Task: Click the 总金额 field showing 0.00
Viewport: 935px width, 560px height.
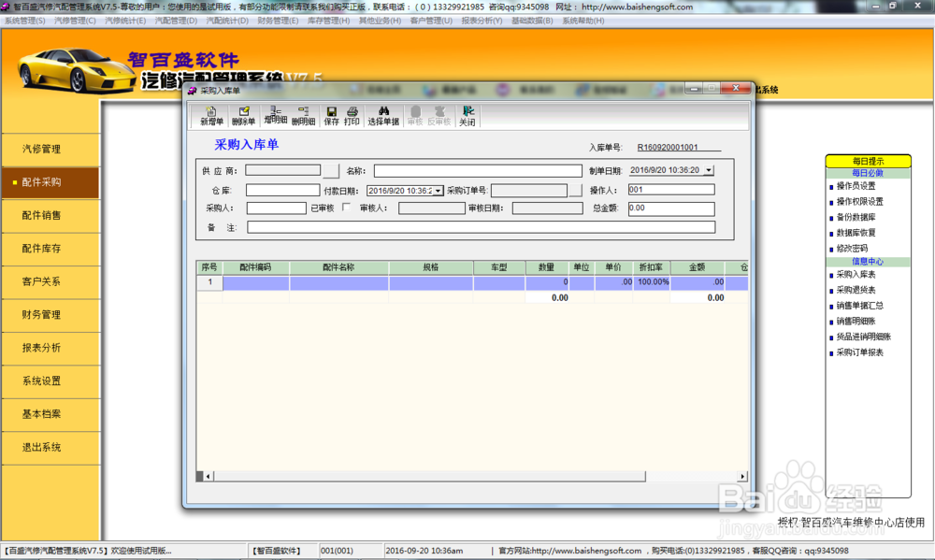Action: (671, 208)
